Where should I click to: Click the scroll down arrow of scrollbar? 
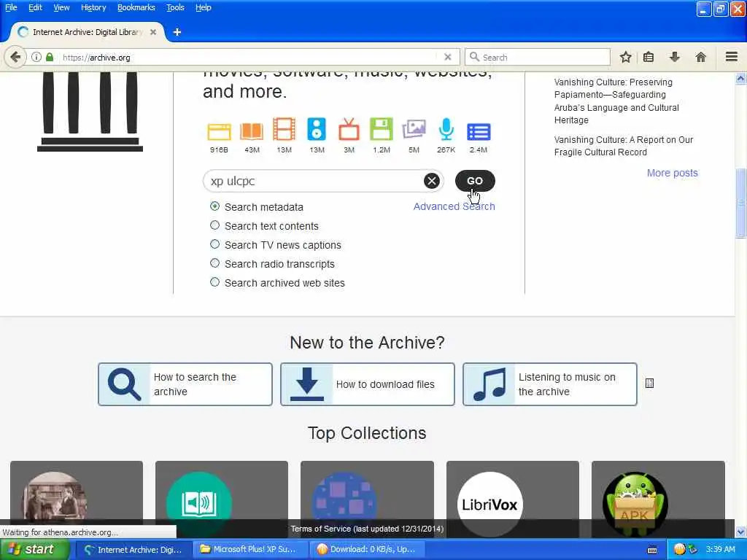[741, 532]
